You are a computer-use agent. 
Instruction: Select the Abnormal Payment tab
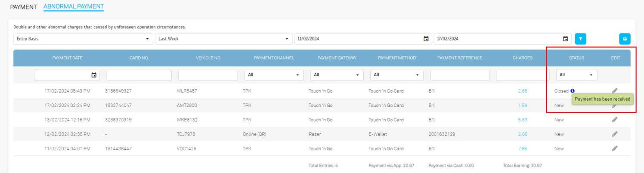(73, 7)
